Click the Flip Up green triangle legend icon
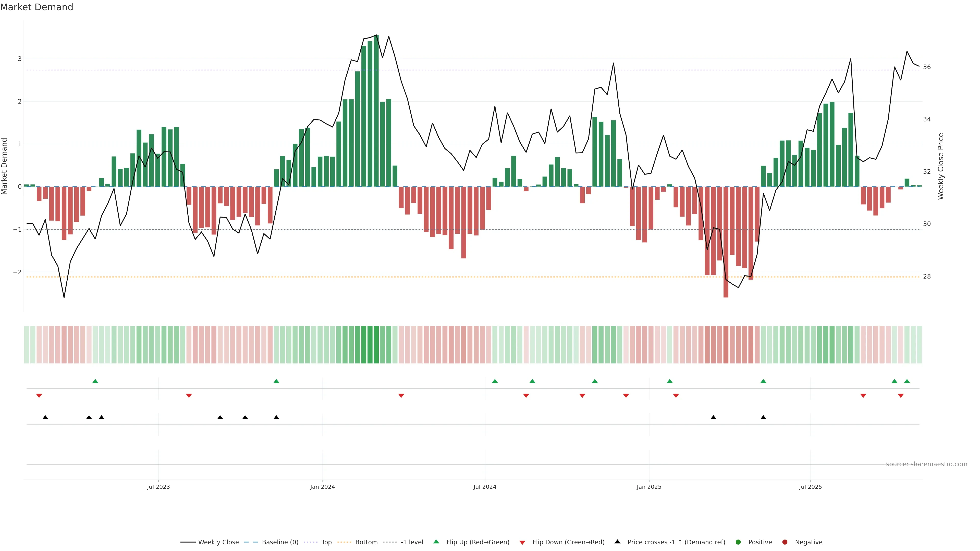The image size is (980, 551). [436, 542]
